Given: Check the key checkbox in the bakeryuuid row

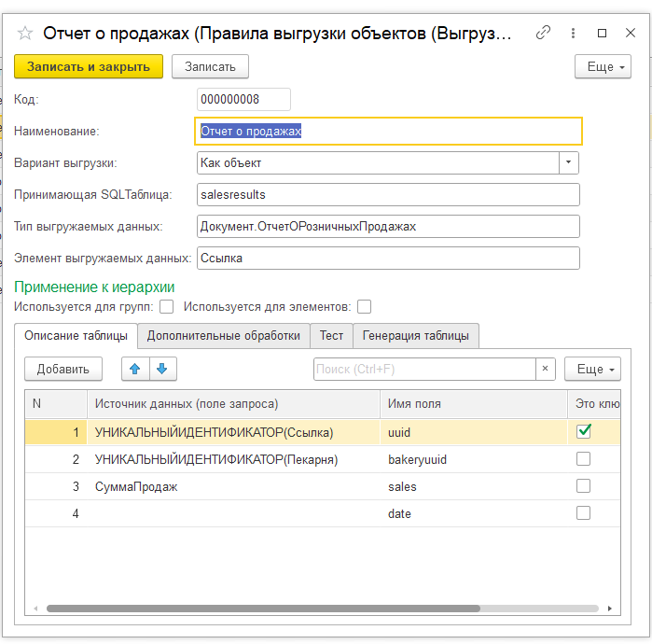Looking at the screenshot, I should pos(583,459).
